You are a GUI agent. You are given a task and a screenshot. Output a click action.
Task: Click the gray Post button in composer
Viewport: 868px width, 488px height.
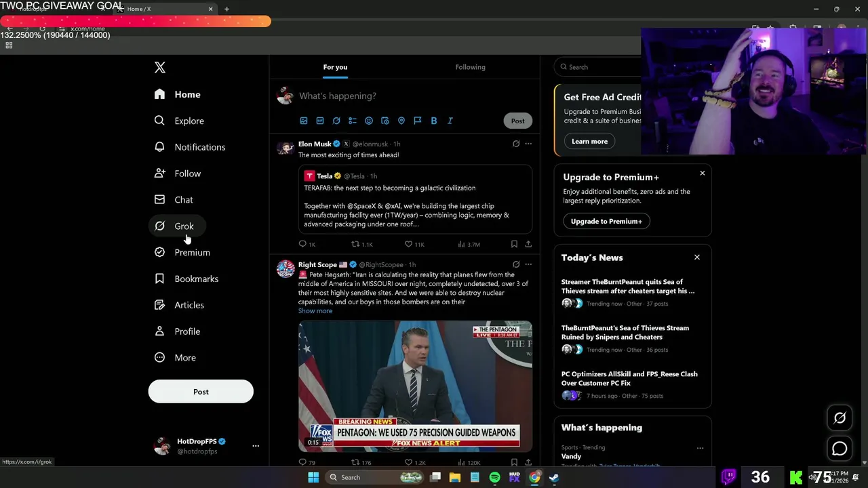click(x=517, y=121)
